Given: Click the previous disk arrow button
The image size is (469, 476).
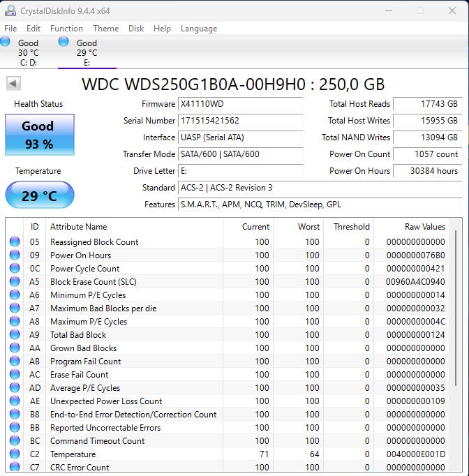Looking at the screenshot, I should [13, 84].
